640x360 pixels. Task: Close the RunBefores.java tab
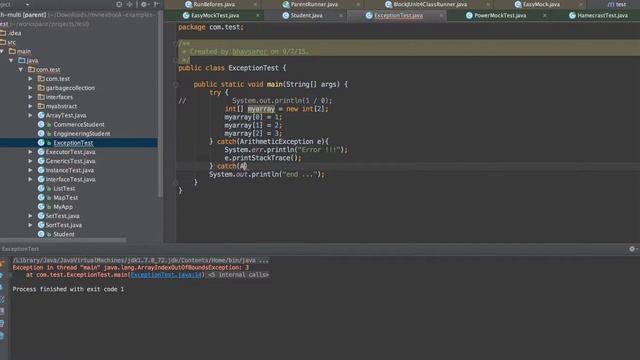(255, 4)
